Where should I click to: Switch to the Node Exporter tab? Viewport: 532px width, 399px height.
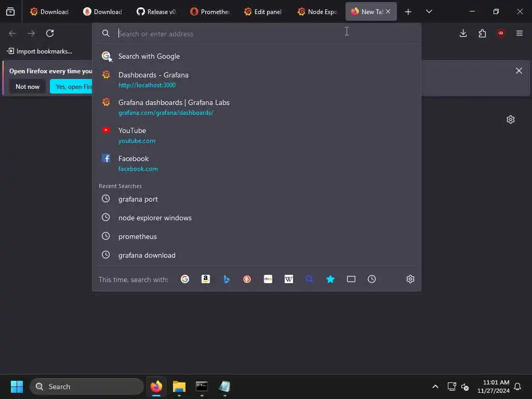(317, 11)
